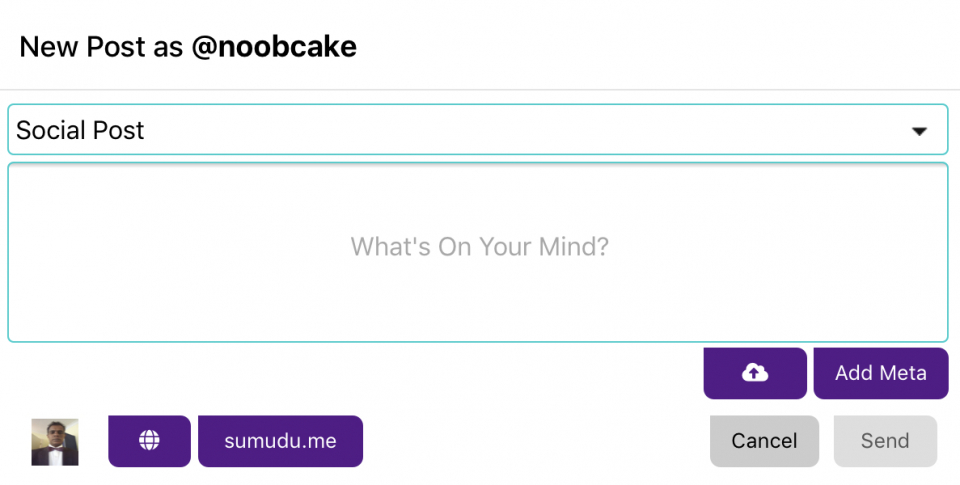The image size is (960, 485).
Task: Change post audience with the globe button
Action: [x=149, y=441]
